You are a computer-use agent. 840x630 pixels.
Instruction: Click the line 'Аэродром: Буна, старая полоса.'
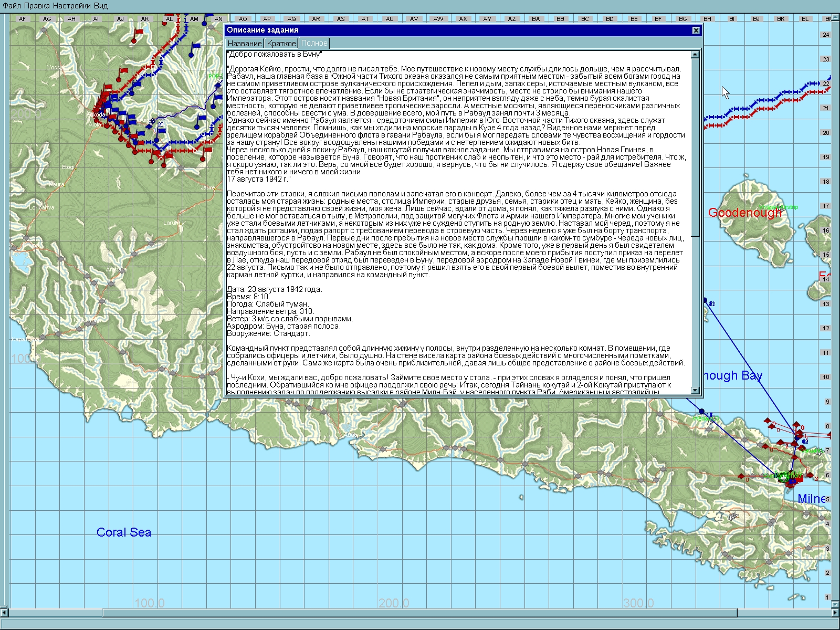tap(283, 326)
